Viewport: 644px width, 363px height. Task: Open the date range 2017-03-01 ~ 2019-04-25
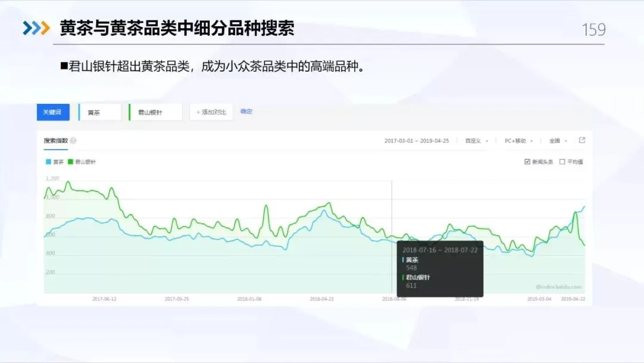[x=416, y=140]
